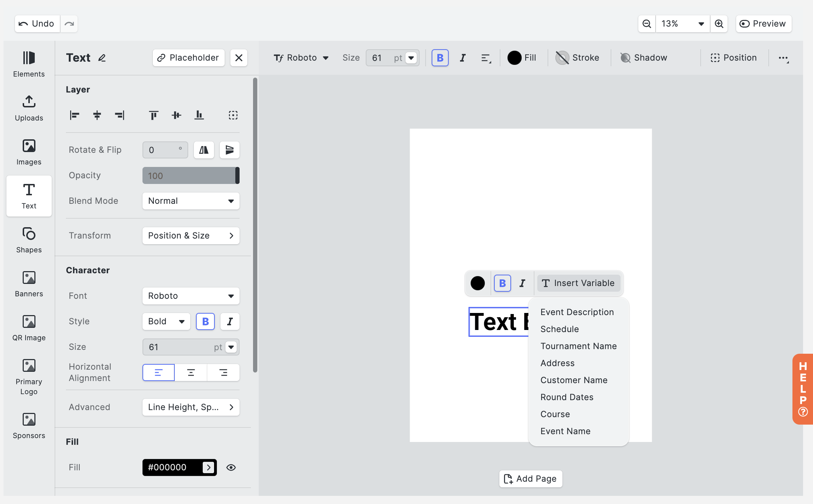Open size unit dropdown in top toolbar

(411, 58)
